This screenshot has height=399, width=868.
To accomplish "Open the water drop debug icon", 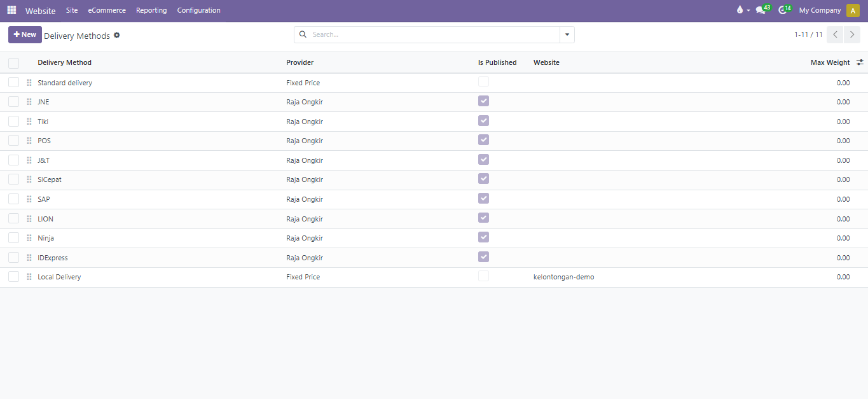I will tap(740, 10).
